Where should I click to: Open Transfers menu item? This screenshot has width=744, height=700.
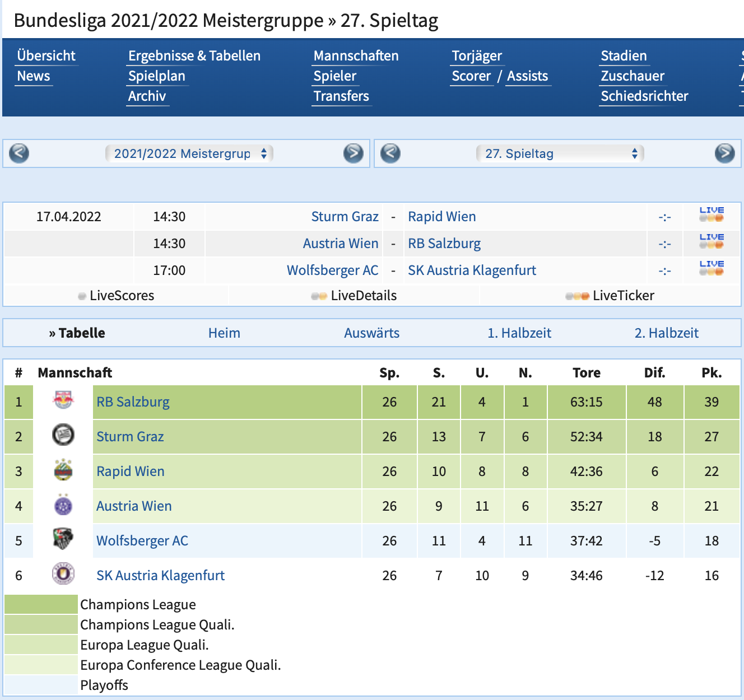[x=341, y=96]
